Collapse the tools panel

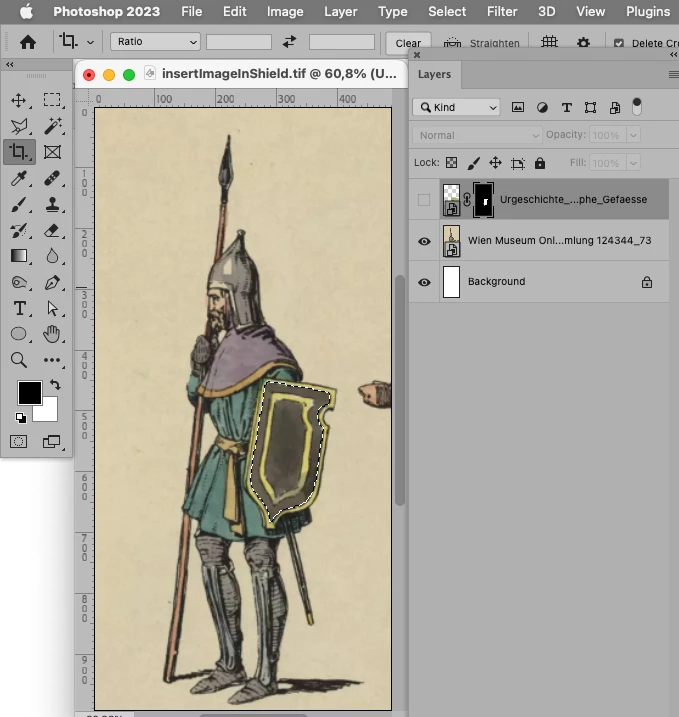10,64
